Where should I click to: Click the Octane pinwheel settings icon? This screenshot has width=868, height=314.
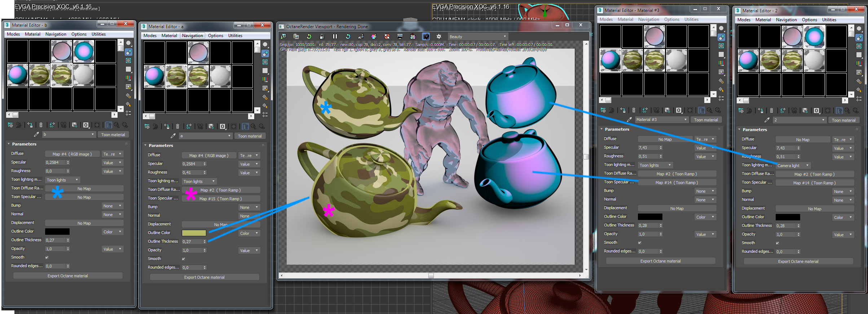click(x=439, y=36)
